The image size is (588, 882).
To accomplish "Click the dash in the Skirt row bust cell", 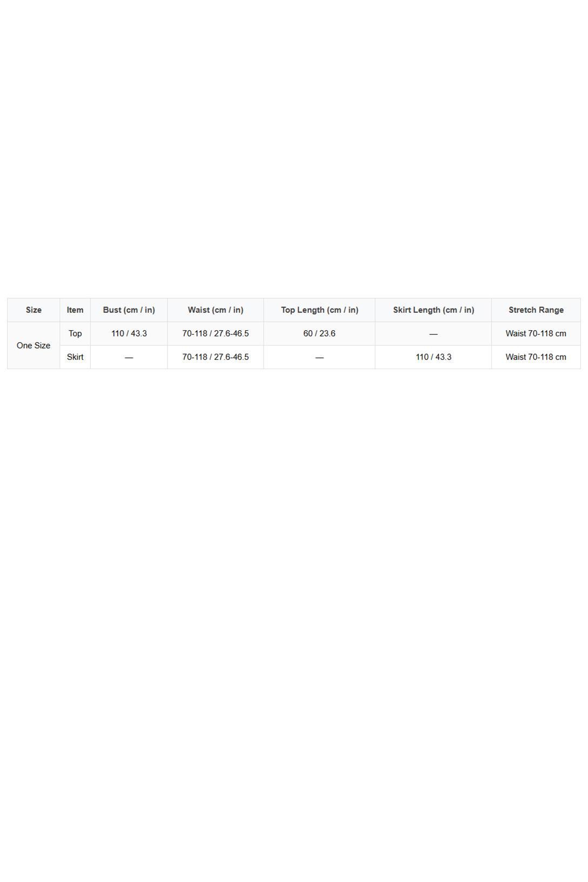I will tap(129, 357).
